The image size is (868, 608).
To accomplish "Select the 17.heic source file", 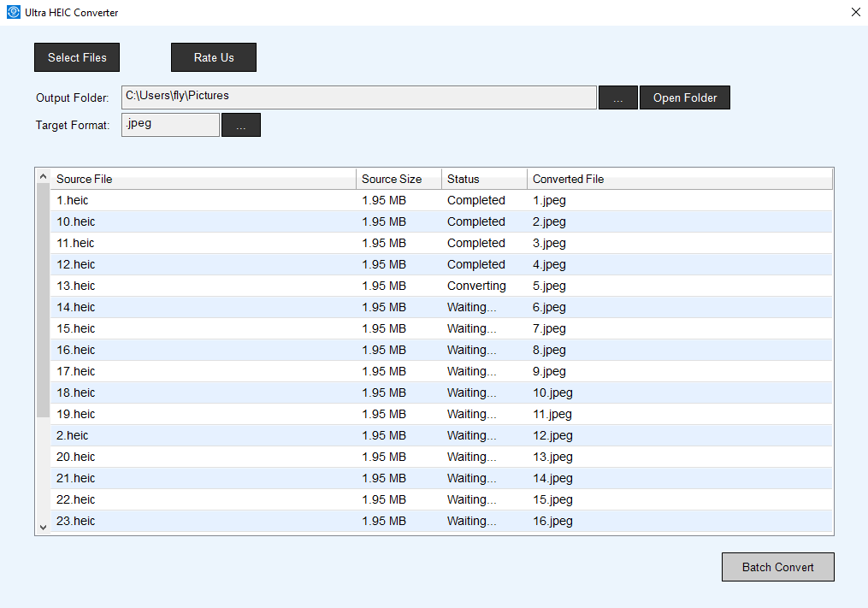I will point(76,371).
